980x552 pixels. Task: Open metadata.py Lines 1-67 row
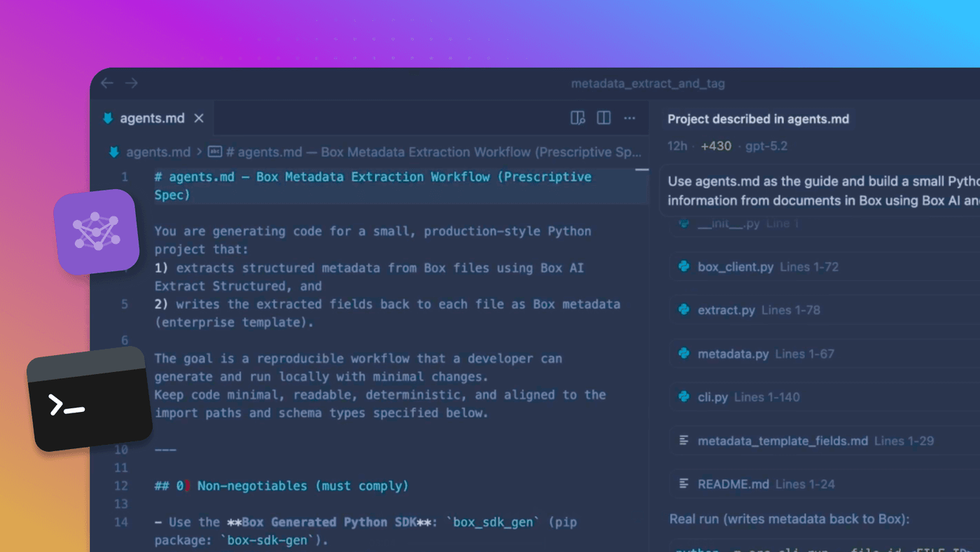[x=826, y=354]
